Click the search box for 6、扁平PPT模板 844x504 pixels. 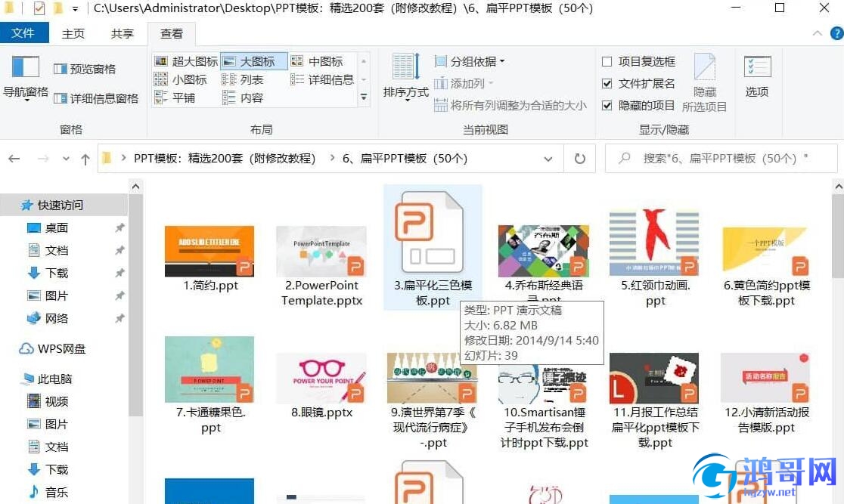(x=721, y=159)
